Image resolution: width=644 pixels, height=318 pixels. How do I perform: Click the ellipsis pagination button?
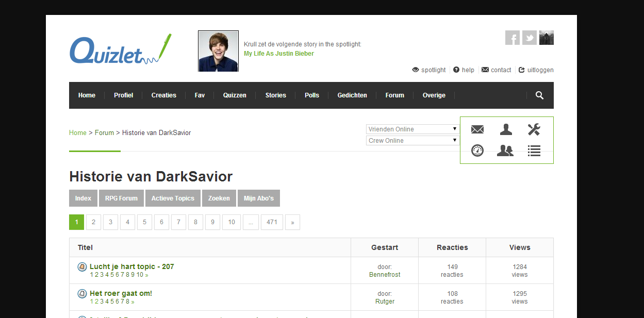tap(251, 222)
